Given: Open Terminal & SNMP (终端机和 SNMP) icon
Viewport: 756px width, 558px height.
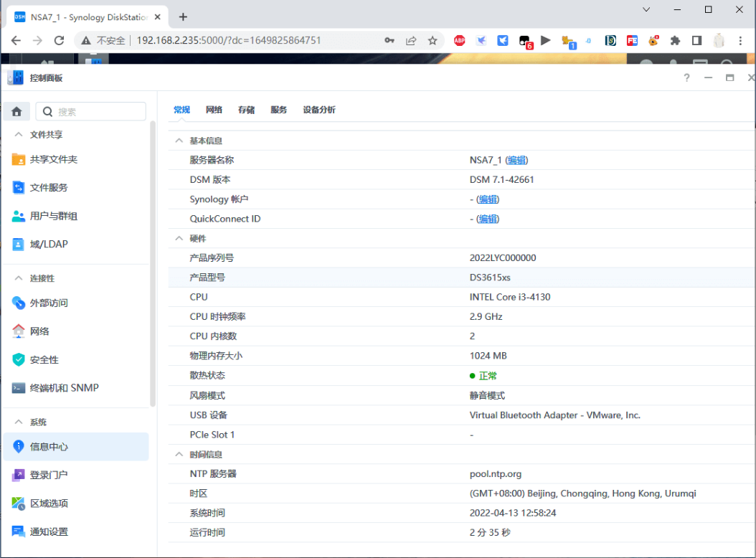Looking at the screenshot, I should (x=19, y=388).
